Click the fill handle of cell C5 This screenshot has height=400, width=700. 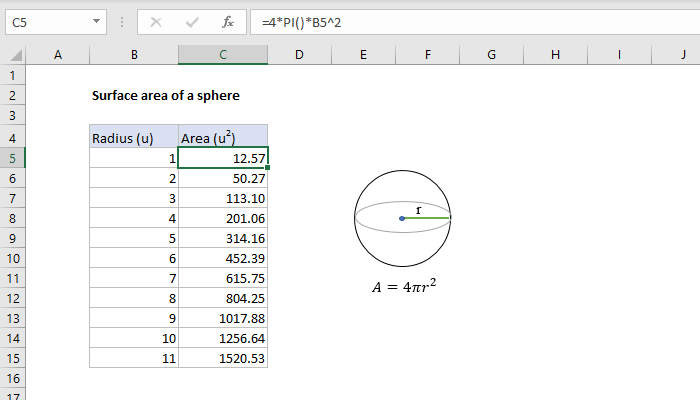(x=268, y=168)
